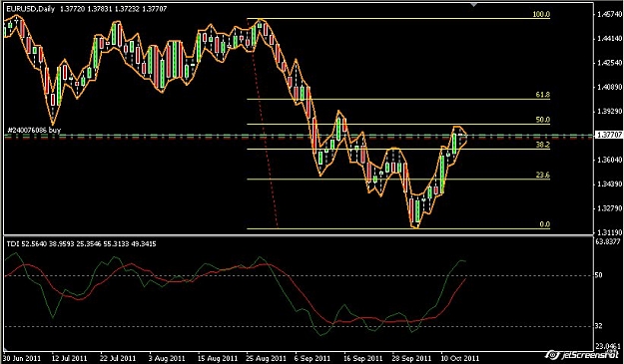Click the TDI indicator values label
This screenshot has height=364, width=624.
click(82, 244)
